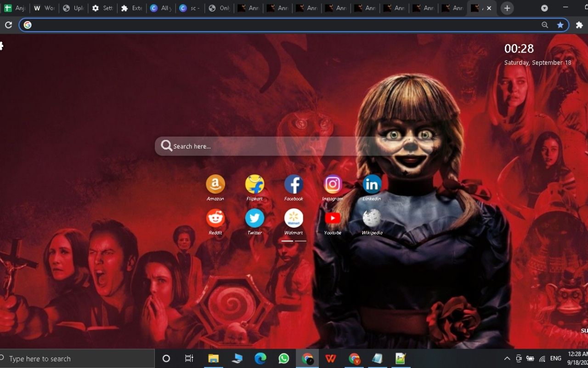Switch to the 'All y' tab

(160, 8)
